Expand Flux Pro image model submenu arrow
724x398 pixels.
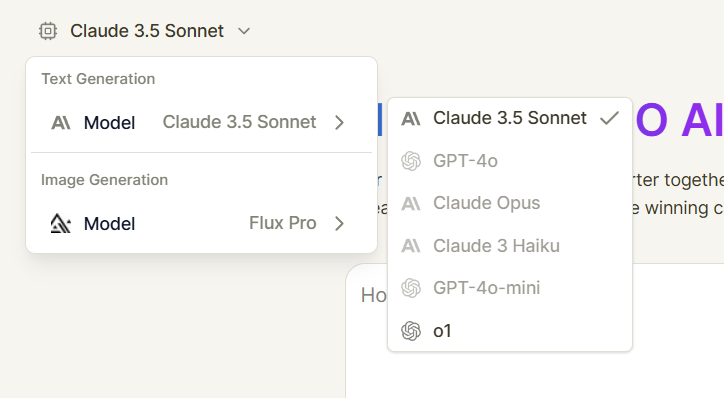point(339,223)
